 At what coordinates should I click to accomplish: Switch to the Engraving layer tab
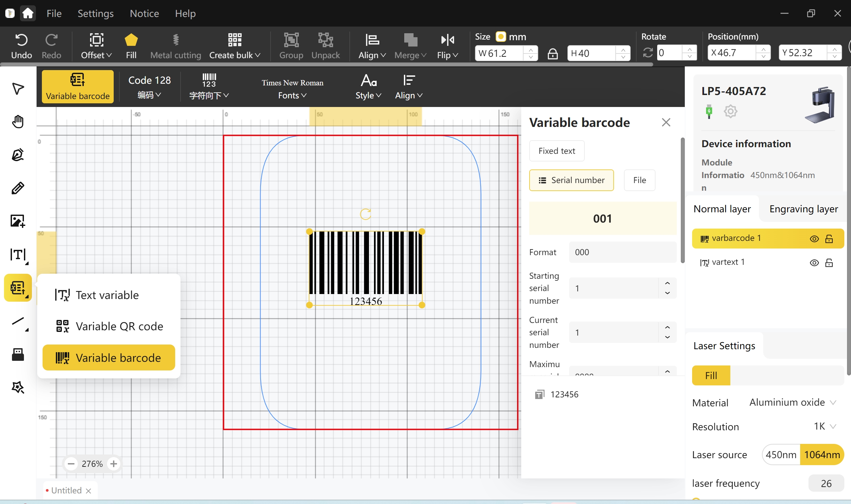pyautogui.click(x=803, y=209)
